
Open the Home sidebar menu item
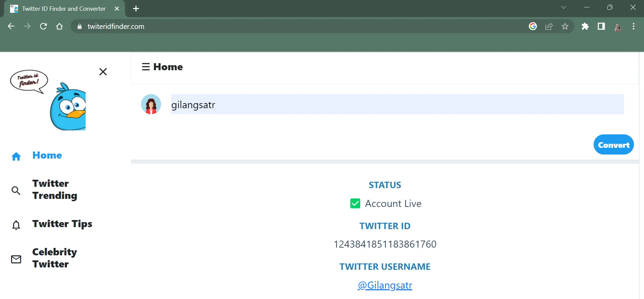tap(47, 155)
